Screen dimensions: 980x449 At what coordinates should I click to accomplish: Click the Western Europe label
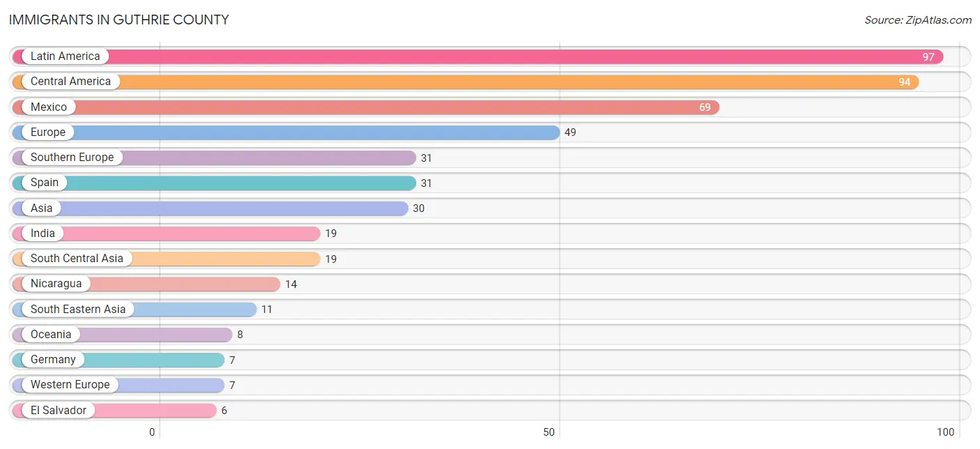(70, 385)
